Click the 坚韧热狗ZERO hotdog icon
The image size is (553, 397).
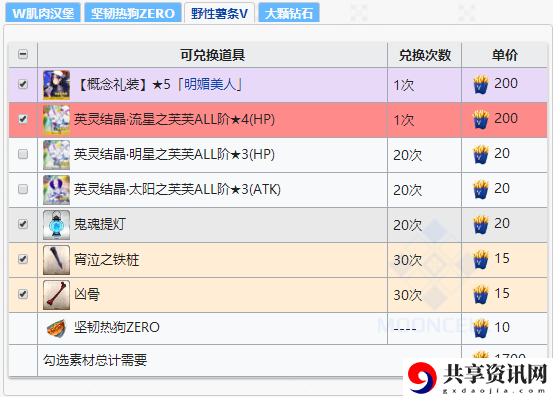coord(56,328)
